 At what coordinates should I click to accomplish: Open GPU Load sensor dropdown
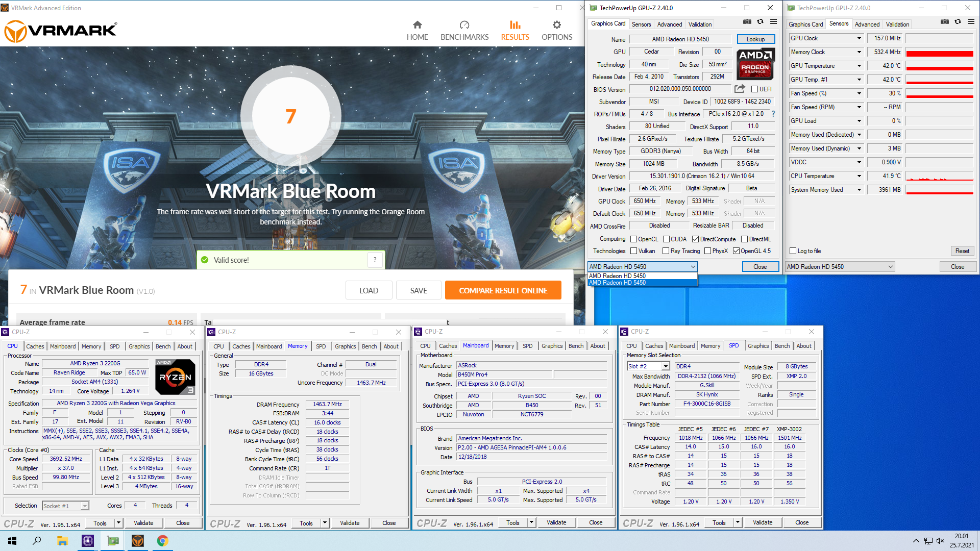tap(859, 121)
